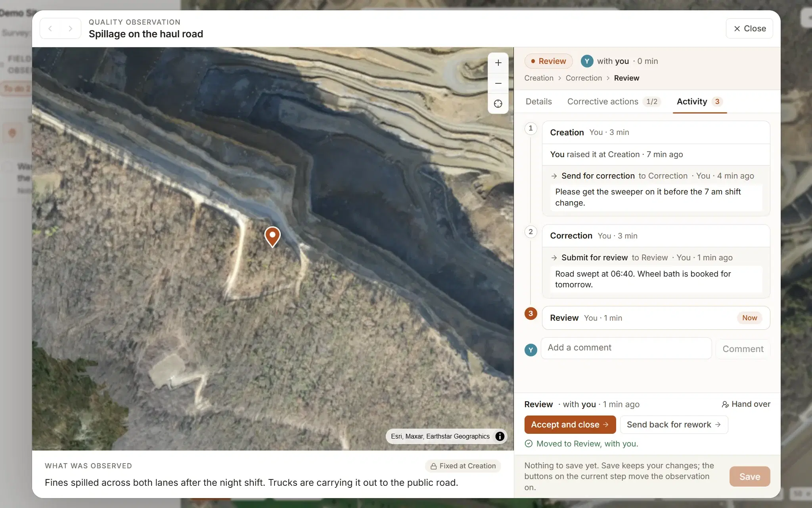
Task: Expand the Correction activity card header
Action: click(656, 236)
